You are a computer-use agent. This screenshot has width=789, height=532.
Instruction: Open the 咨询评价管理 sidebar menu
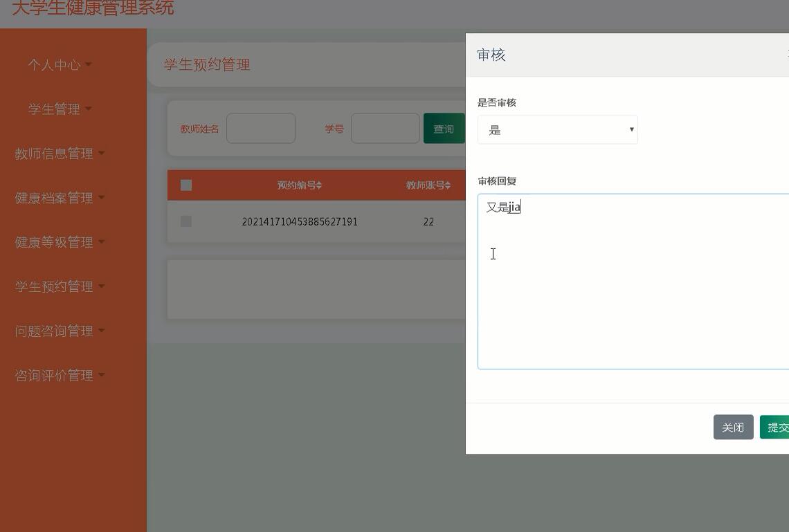pyautogui.click(x=60, y=374)
